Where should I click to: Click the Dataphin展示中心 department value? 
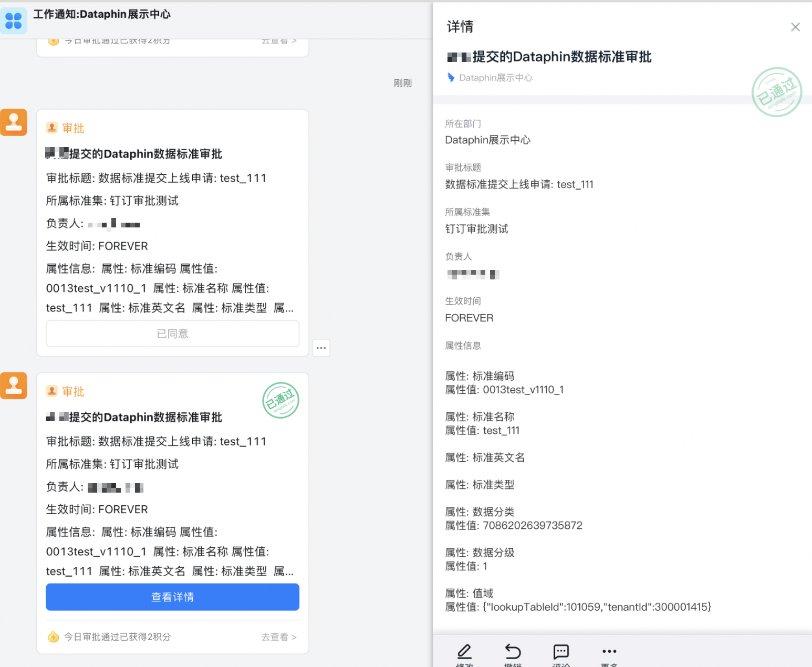click(x=488, y=140)
